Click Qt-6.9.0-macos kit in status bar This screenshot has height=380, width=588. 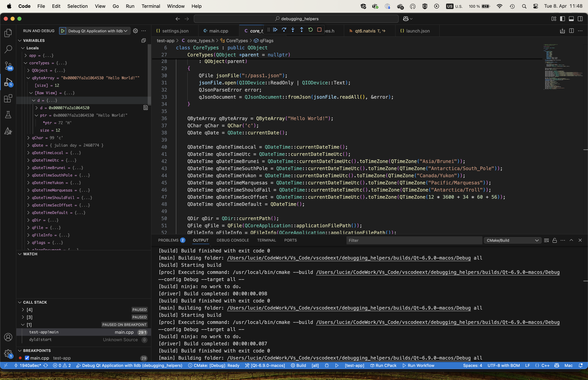pyautogui.click(x=265, y=365)
